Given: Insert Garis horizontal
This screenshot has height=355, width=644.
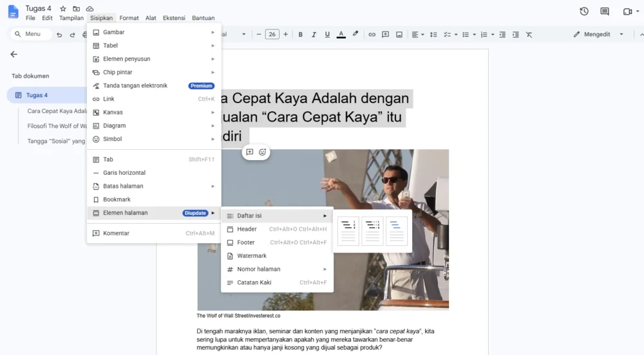Looking at the screenshot, I should tap(154, 172).
